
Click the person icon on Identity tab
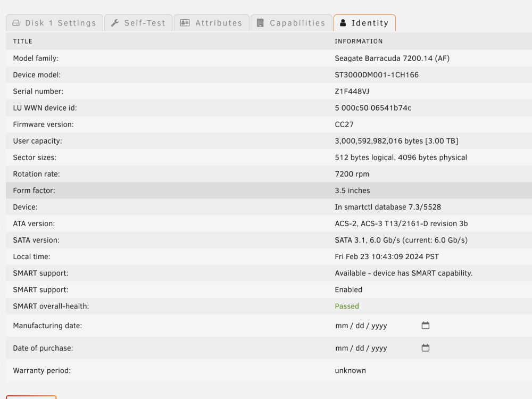click(343, 23)
